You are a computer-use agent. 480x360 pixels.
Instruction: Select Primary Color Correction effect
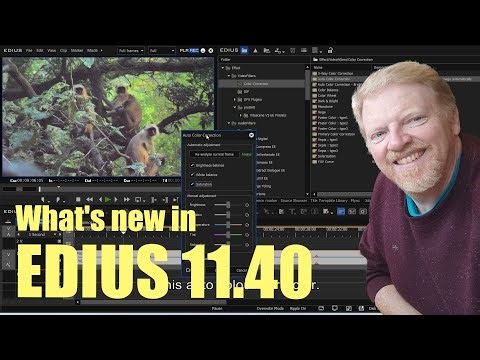[334, 134]
